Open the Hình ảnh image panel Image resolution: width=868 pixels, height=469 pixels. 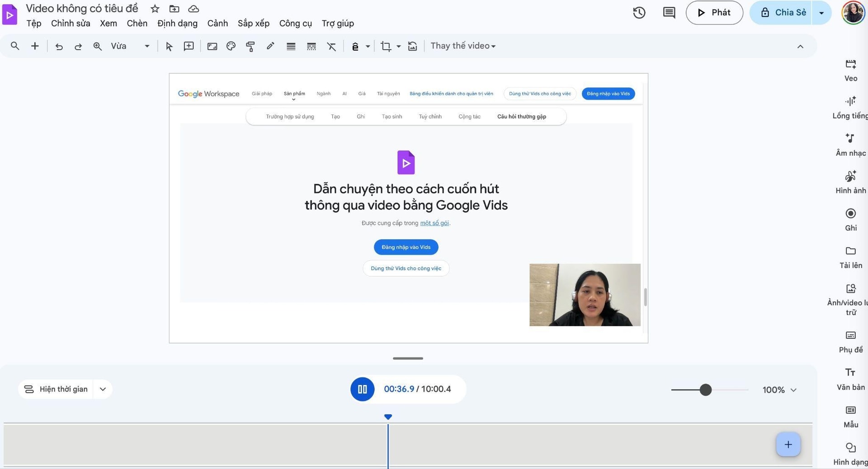(851, 183)
